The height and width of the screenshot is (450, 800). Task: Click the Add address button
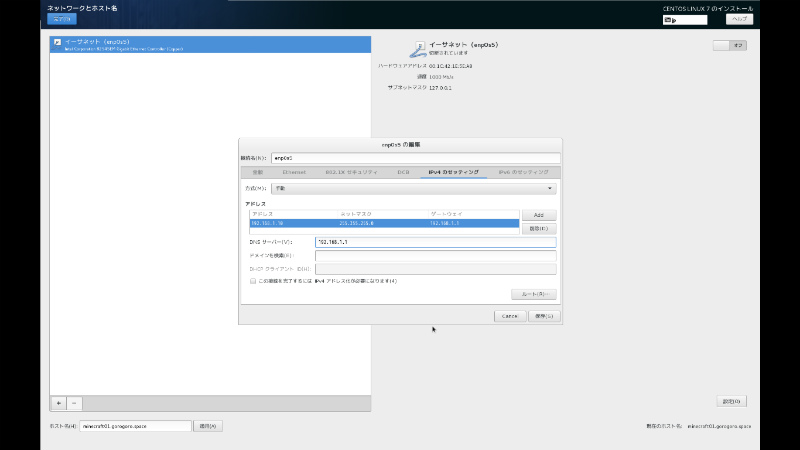pyautogui.click(x=538, y=215)
